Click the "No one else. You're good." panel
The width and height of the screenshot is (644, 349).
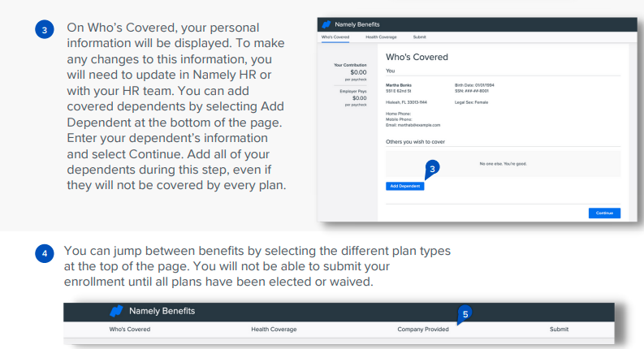coord(504,165)
